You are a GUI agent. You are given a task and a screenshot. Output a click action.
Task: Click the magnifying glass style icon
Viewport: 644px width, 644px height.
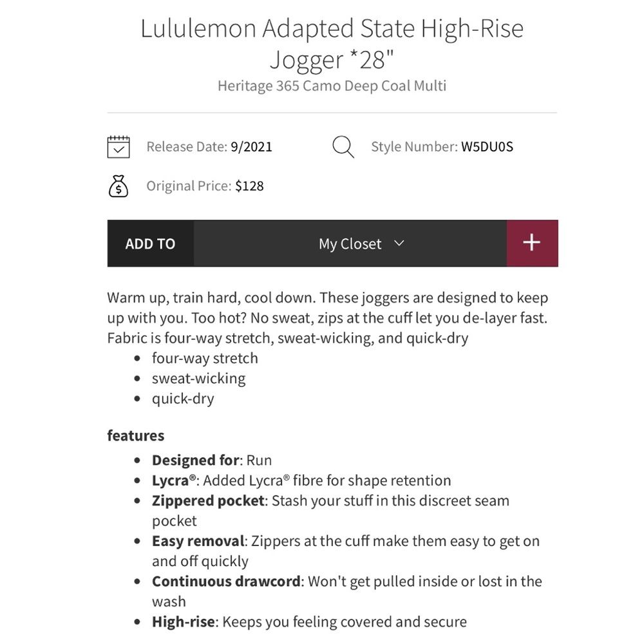(343, 147)
